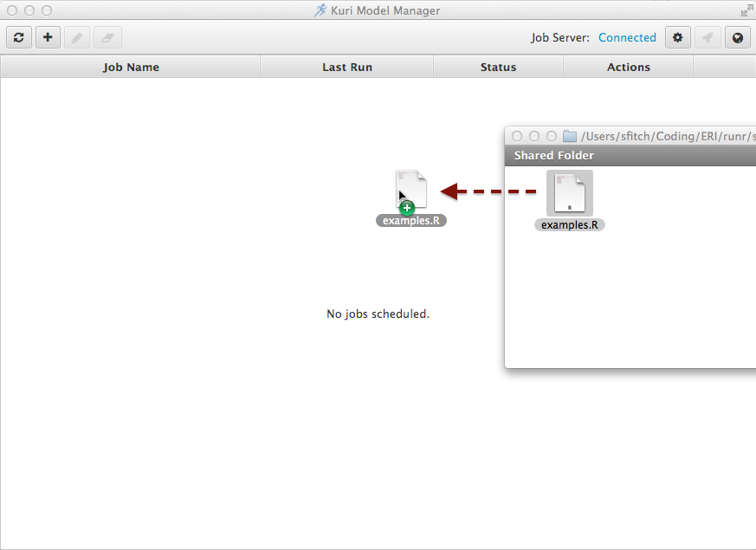Click the globe icon next to the rocket
This screenshot has width=756, height=550.
tap(737, 37)
